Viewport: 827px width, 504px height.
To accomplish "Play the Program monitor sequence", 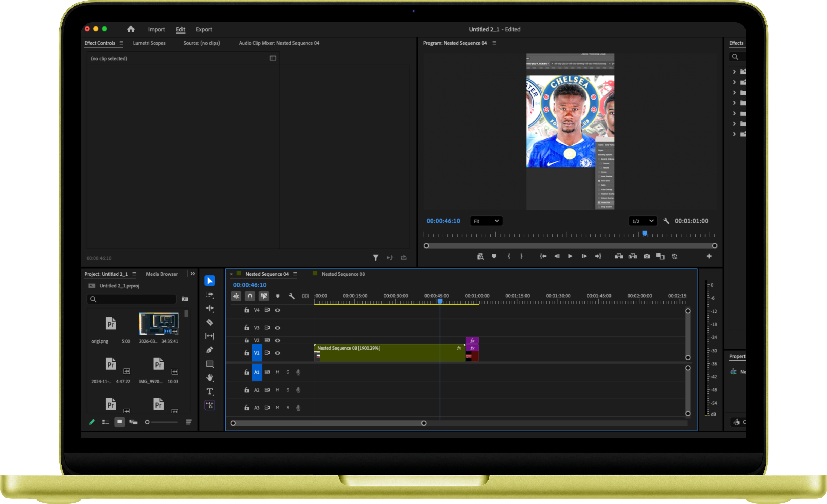I will point(570,256).
